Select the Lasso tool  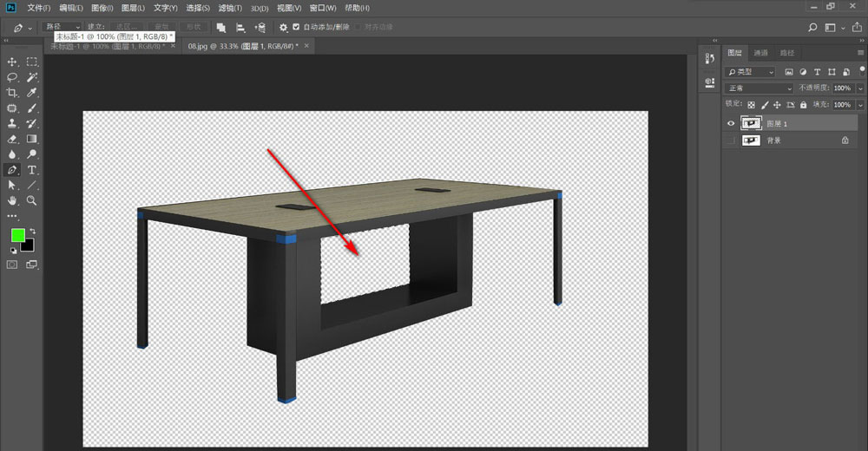pyautogui.click(x=12, y=77)
